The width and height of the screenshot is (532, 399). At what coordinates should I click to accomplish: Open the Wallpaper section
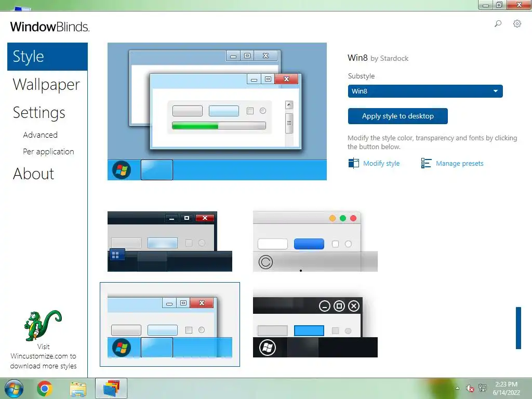coord(46,85)
